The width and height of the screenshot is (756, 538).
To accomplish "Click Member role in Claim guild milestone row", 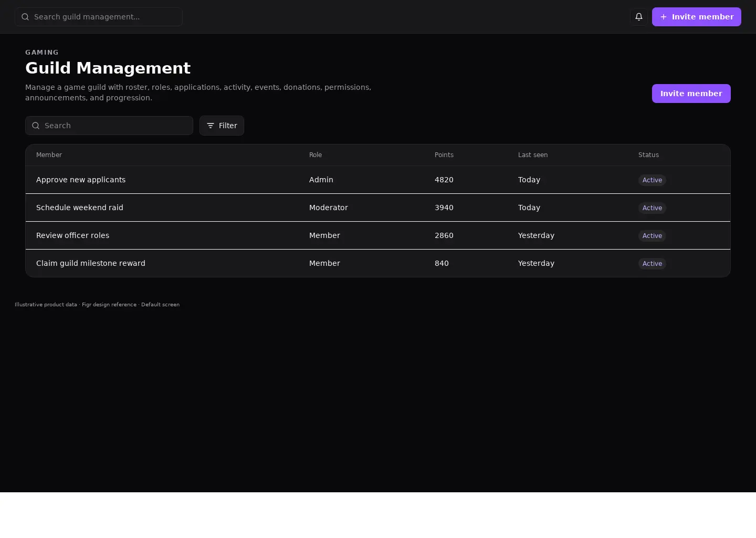I will (324, 263).
